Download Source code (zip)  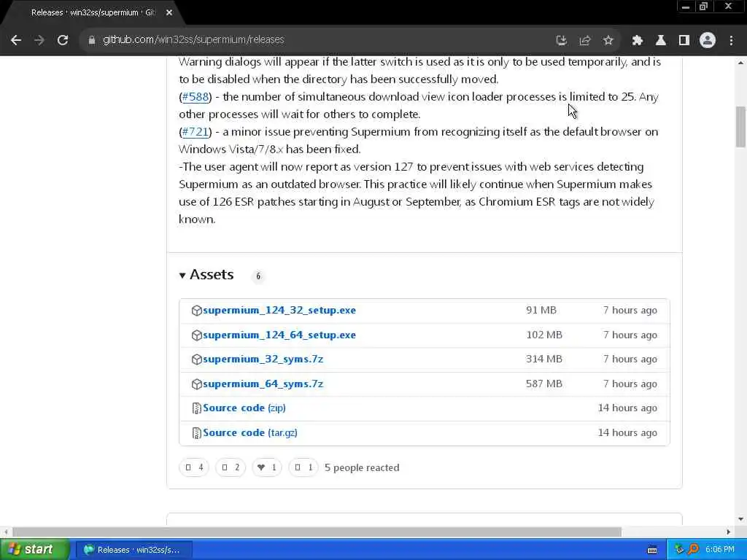[x=244, y=408]
